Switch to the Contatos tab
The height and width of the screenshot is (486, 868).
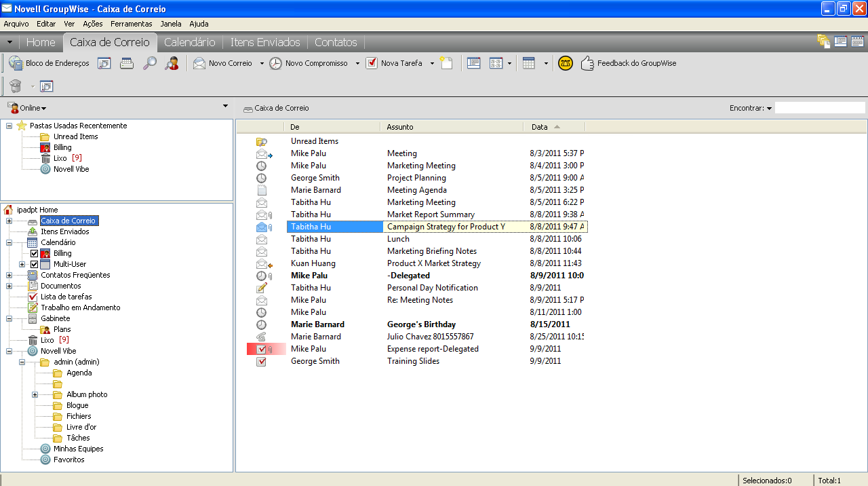(336, 42)
